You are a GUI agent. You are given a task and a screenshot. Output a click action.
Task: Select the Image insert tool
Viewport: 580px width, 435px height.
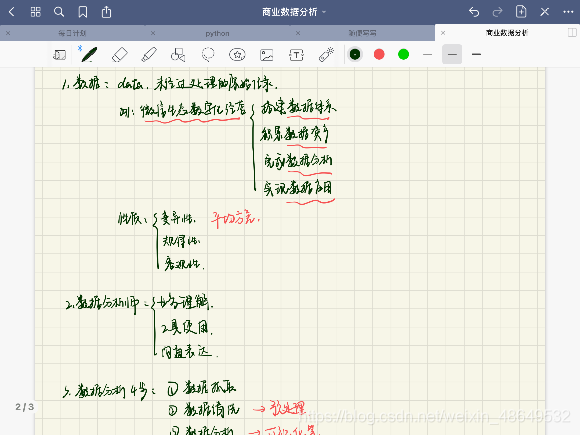267,55
